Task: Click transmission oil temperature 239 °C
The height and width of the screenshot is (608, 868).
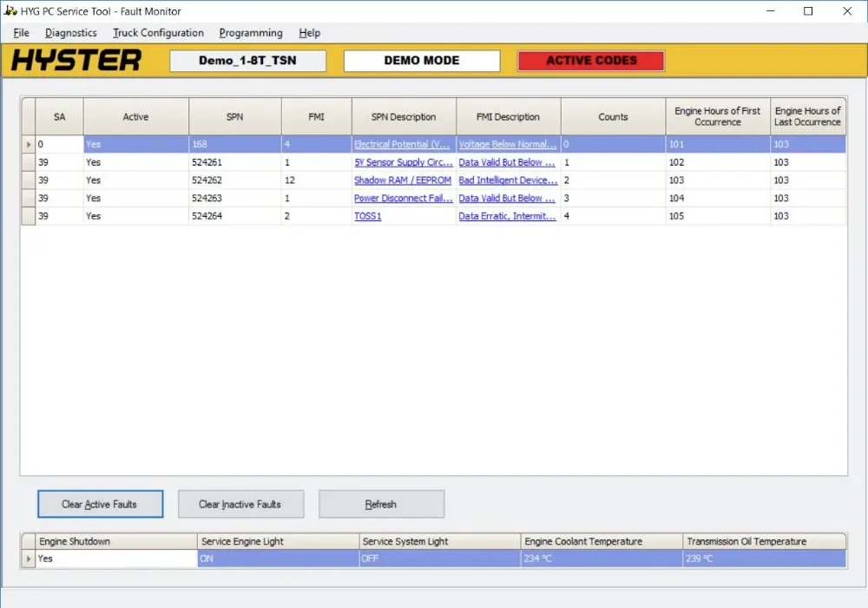Action: [765, 559]
